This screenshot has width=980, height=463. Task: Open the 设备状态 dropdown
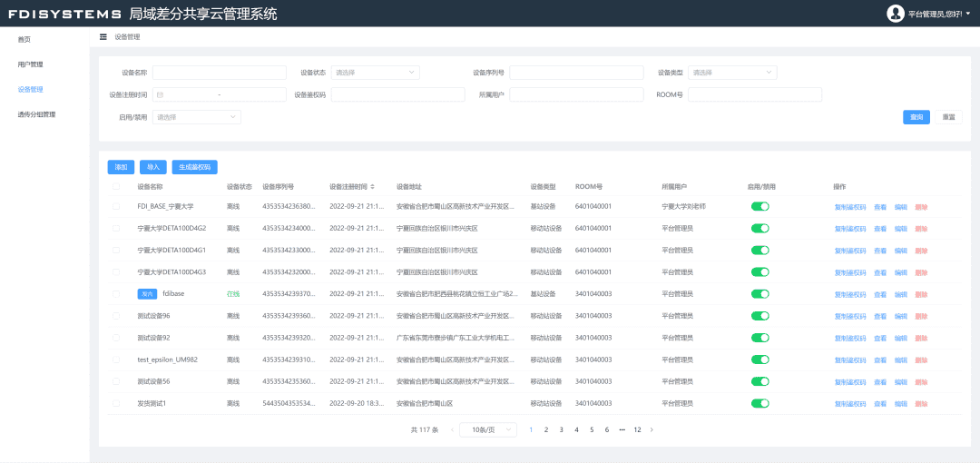[x=375, y=73]
